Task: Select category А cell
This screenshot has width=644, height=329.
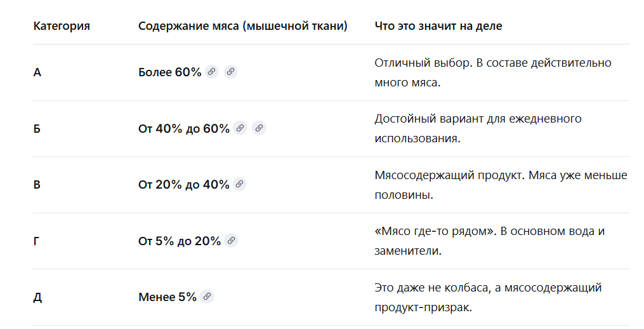Action: [x=37, y=72]
